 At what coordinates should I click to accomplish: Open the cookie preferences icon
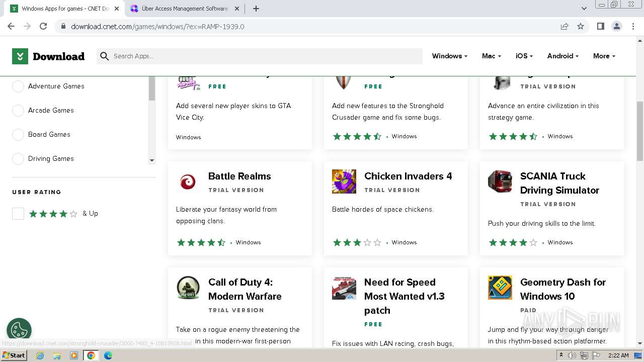(19, 330)
